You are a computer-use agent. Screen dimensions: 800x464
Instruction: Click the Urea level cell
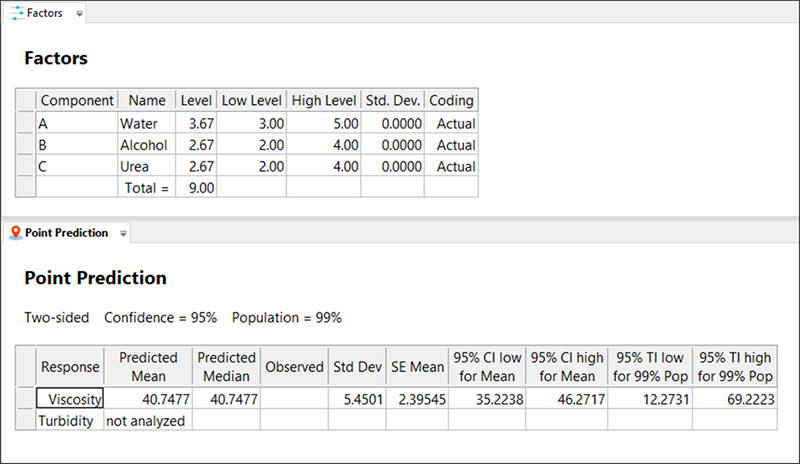(196, 166)
